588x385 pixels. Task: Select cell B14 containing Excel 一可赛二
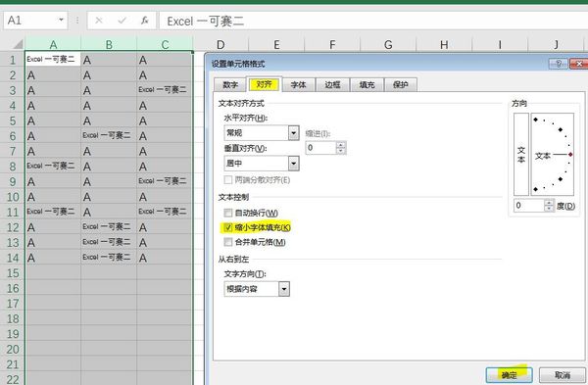coord(109,258)
